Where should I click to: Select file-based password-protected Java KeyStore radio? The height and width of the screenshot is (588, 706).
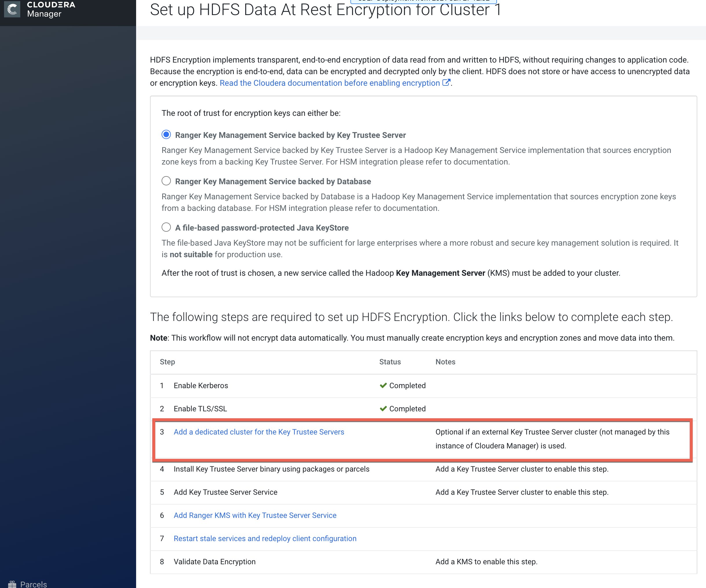pos(166,227)
